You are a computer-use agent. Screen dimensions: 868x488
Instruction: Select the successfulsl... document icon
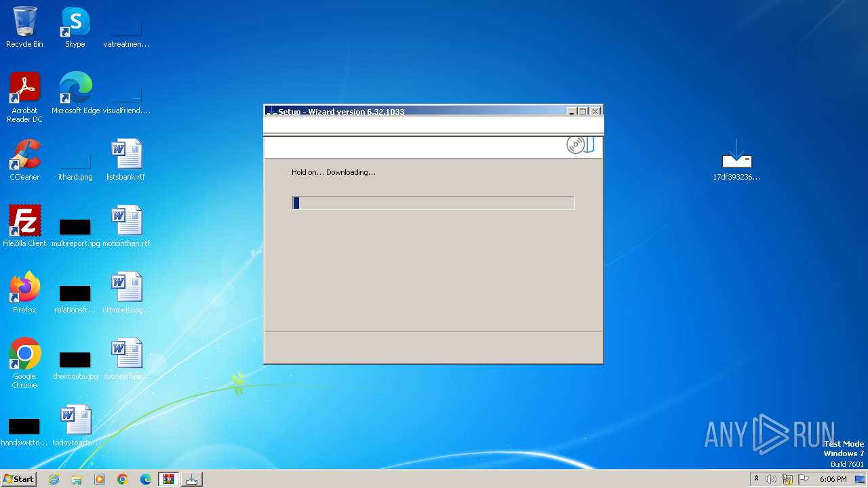126,359
